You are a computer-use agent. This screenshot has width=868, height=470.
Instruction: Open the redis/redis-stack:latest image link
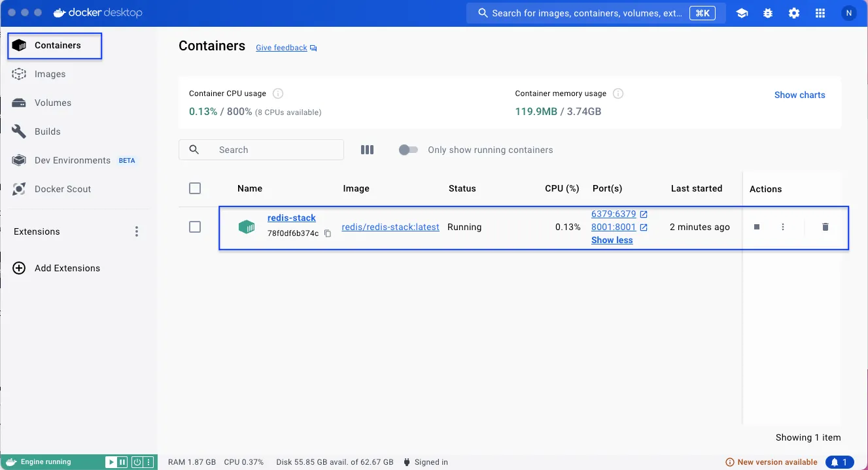pyautogui.click(x=391, y=227)
